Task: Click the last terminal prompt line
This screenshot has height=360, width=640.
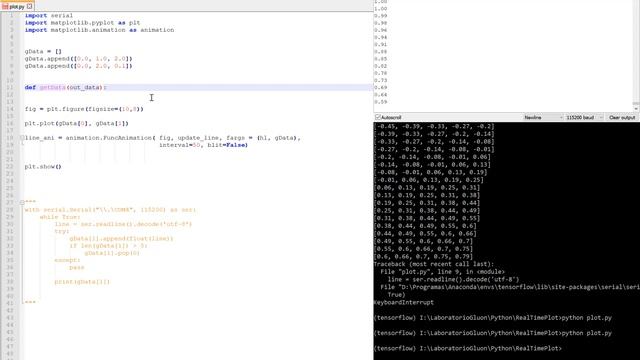Action: 468,349
